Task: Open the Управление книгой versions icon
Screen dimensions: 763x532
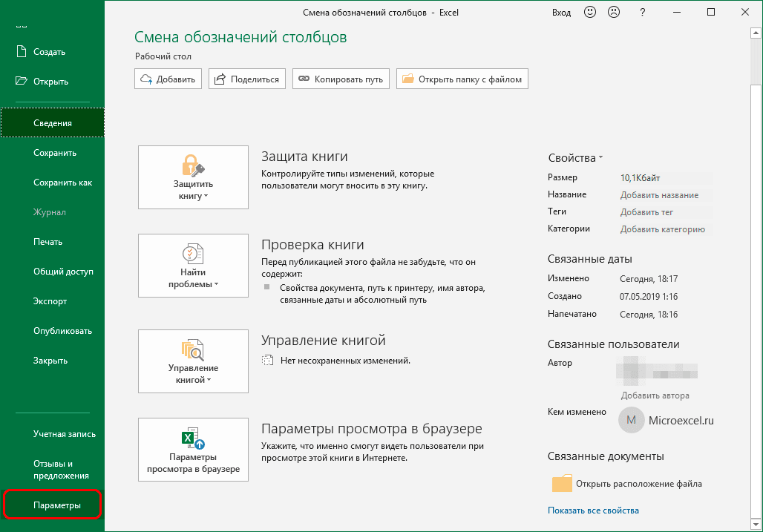Action: 193,351
